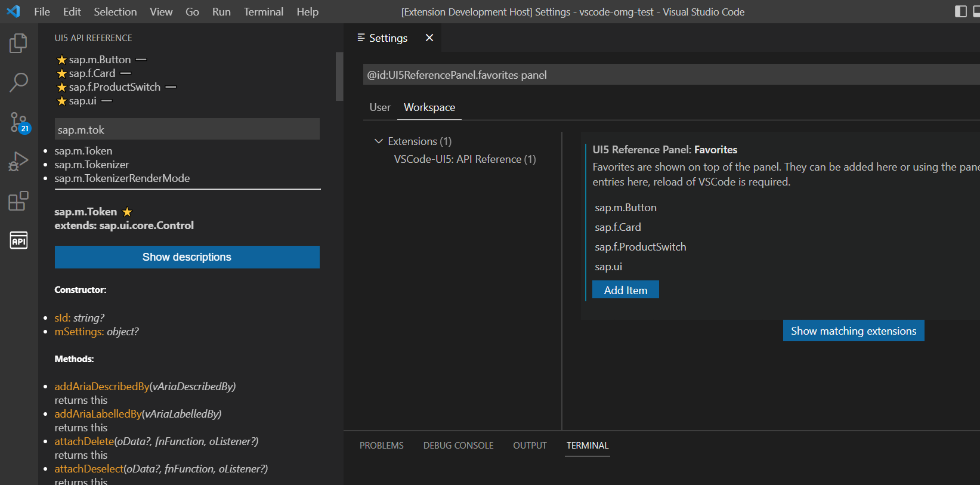Open the attachDeselect method link
Image resolution: width=980 pixels, height=485 pixels.
89,469
